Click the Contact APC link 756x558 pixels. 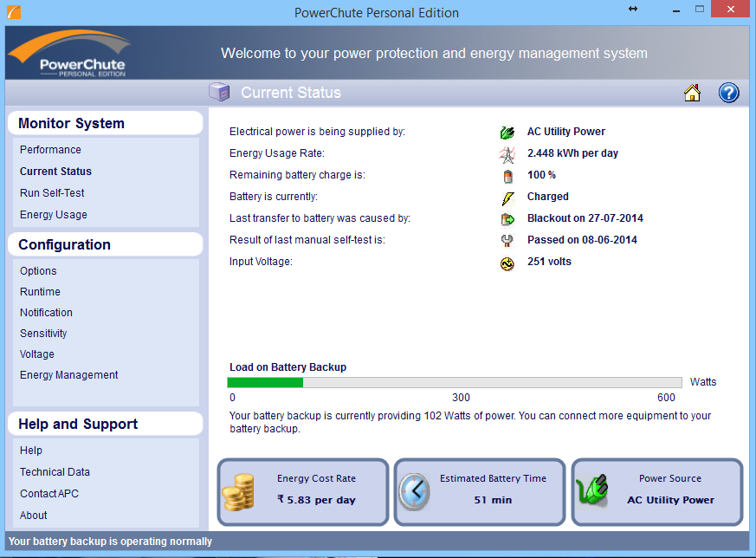point(49,494)
